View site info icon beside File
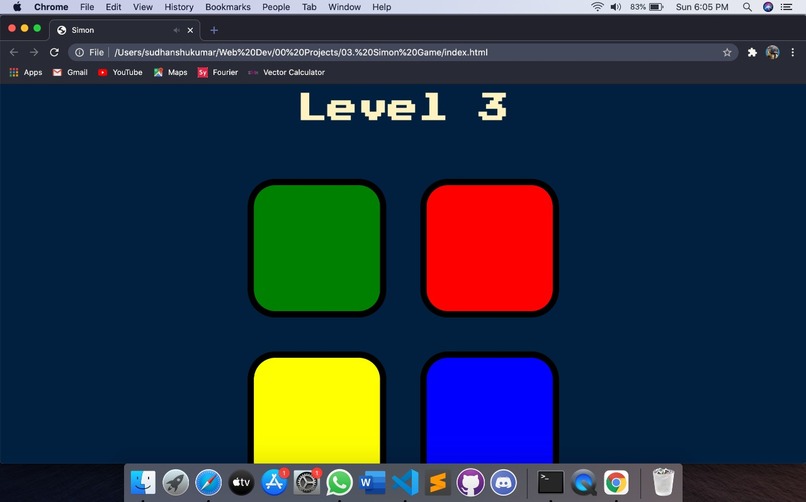Image resolution: width=806 pixels, height=502 pixels. [x=79, y=52]
